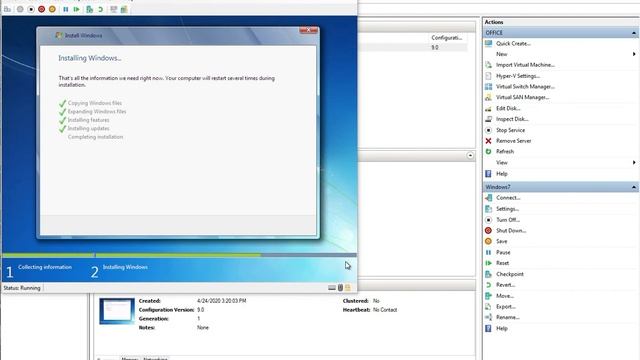Send Ctrl+Alt+Delete via the VM toolbar icon
Screen dimensions: 640x360
(7, 9)
